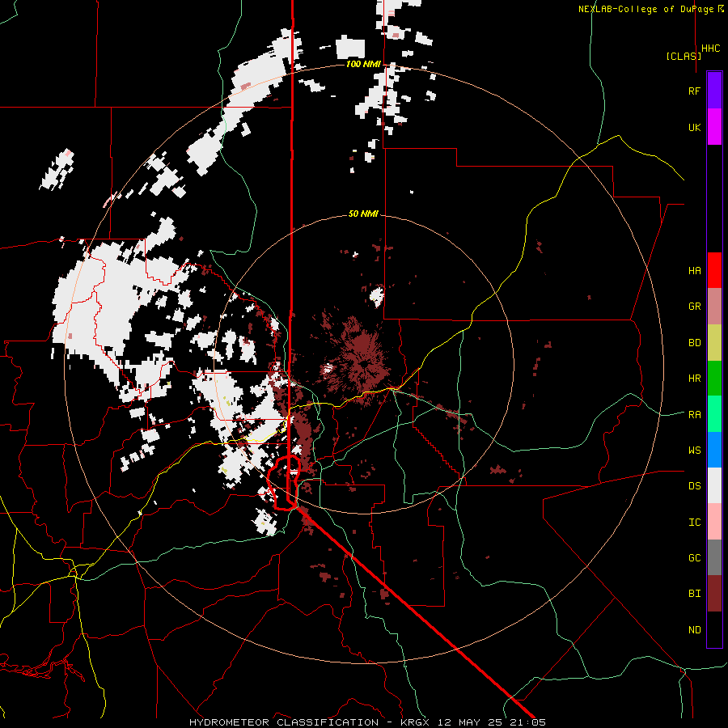Click the UK legend label
The image size is (728, 728).
(694, 127)
